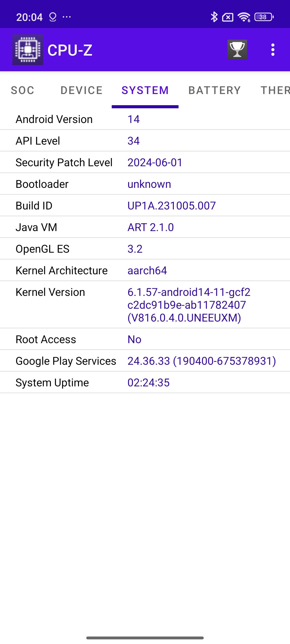The height and width of the screenshot is (644, 290).
Task: Open the BATTERY tab
Action: tap(214, 90)
